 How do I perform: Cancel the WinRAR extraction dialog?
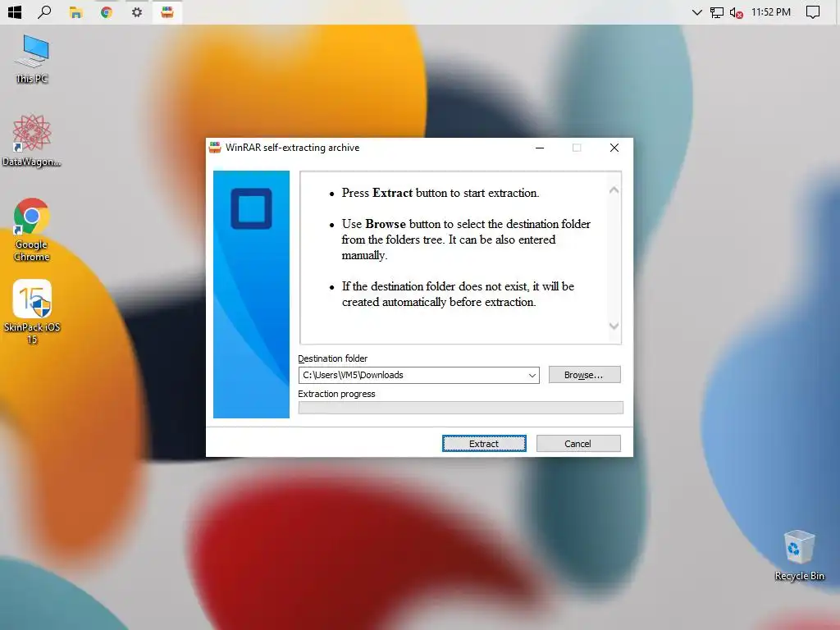[578, 444]
